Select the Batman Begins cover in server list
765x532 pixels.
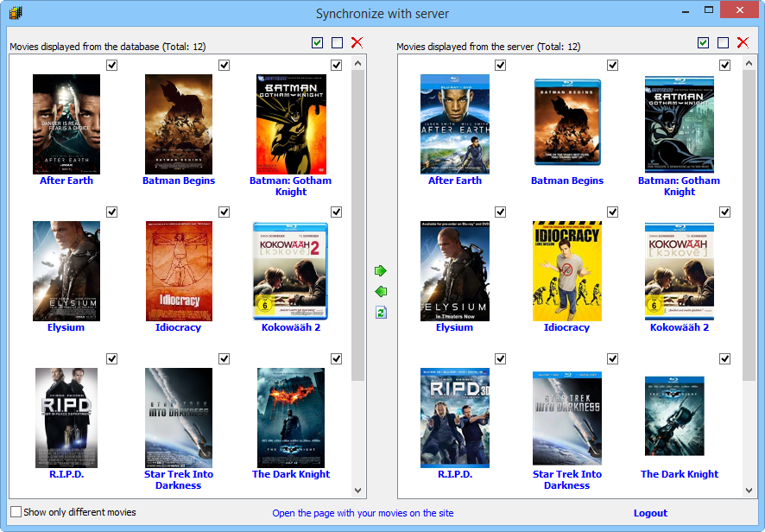click(567, 122)
